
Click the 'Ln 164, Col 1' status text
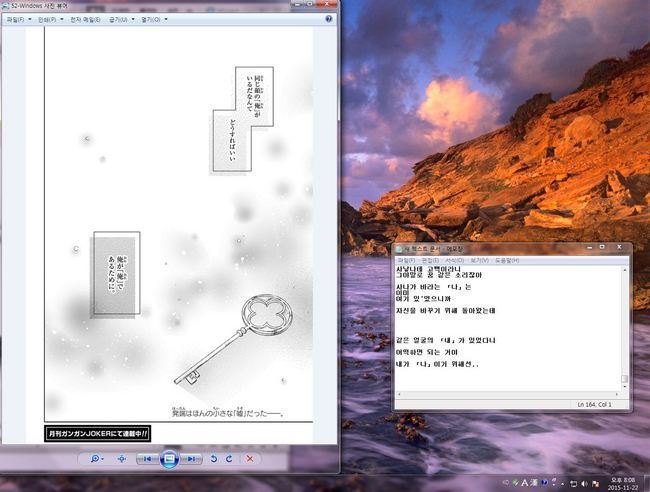click(594, 404)
